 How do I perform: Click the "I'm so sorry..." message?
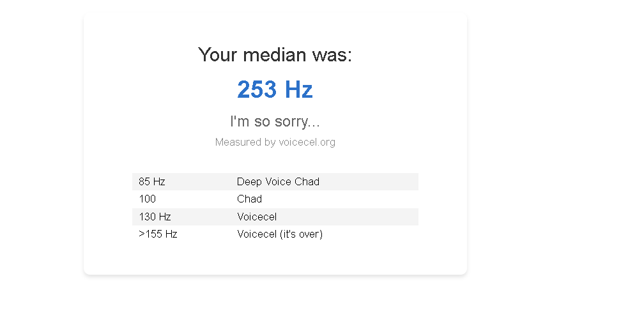coord(275,121)
